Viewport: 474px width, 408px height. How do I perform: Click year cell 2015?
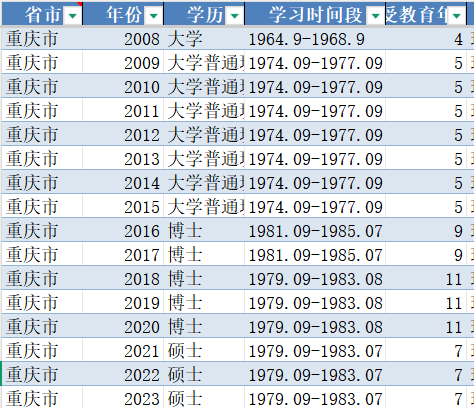point(123,206)
